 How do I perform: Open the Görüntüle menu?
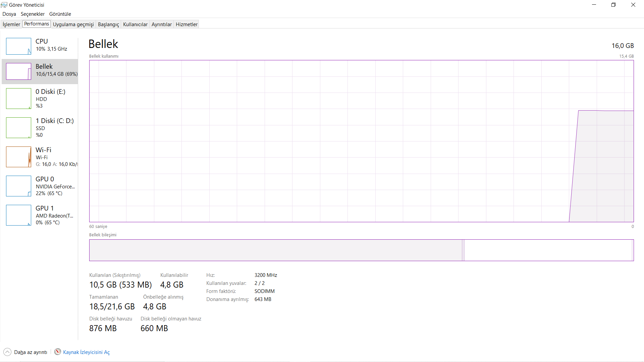pyautogui.click(x=60, y=14)
